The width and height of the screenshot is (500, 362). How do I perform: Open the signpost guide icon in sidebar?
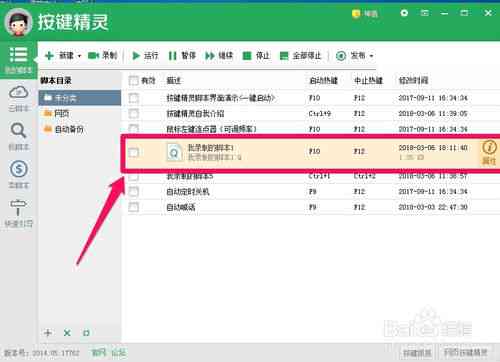[18, 208]
